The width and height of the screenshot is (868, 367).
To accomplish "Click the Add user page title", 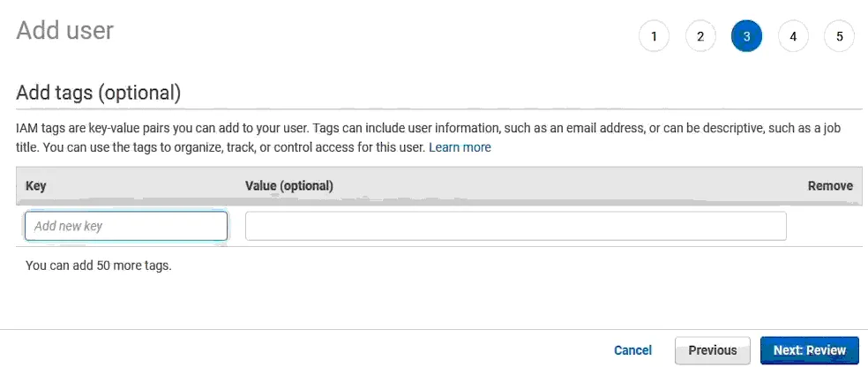I will [x=65, y=30].
